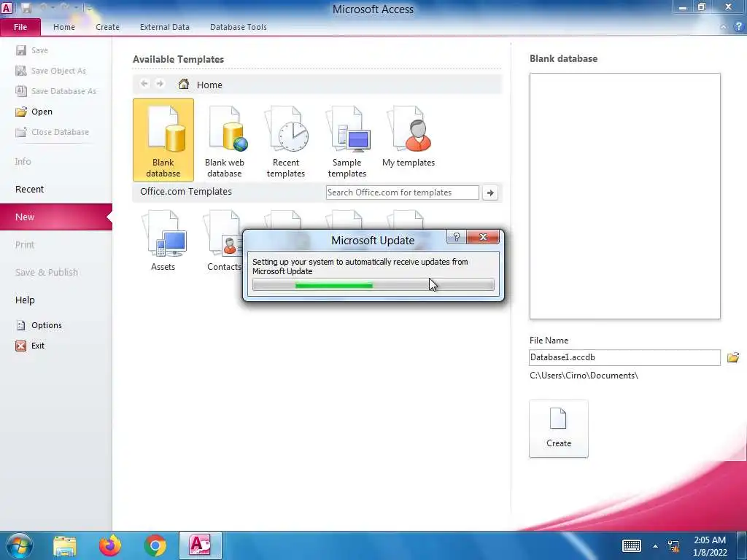Open the Recent section
Screen dimensions: 747x560
29,189
